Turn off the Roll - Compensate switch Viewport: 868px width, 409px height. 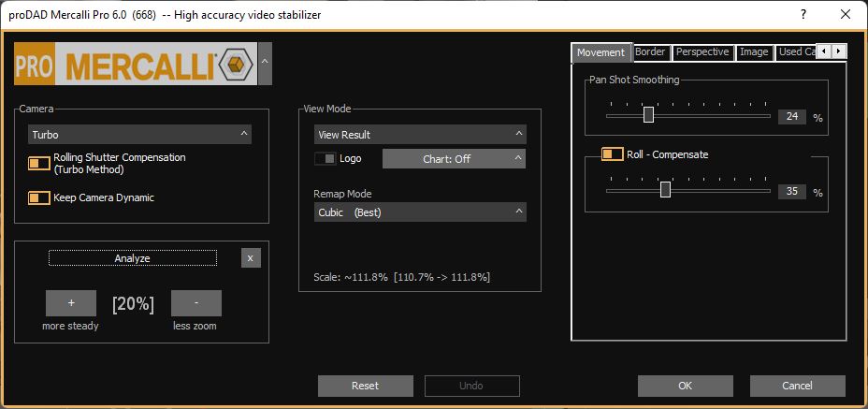612,154
